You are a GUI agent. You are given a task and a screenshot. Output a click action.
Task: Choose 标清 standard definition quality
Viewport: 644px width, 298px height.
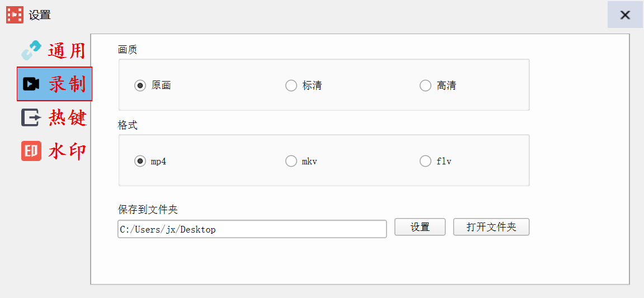pos(291,86)
